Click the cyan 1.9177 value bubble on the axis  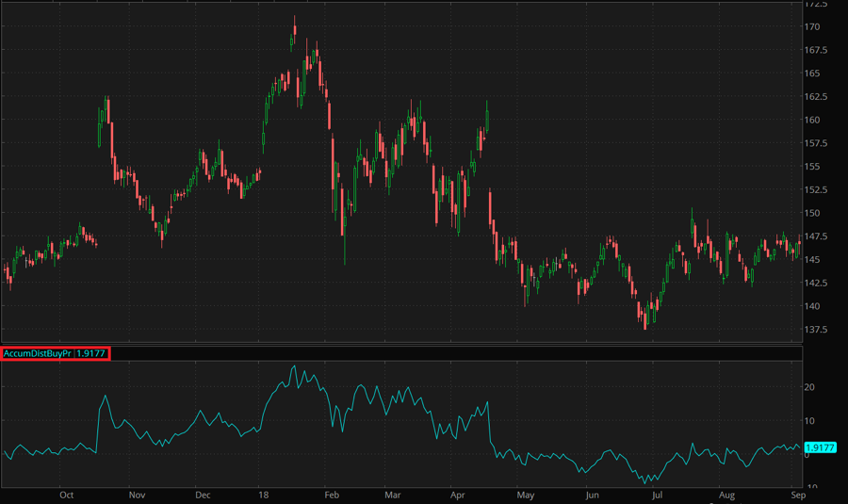821,447
